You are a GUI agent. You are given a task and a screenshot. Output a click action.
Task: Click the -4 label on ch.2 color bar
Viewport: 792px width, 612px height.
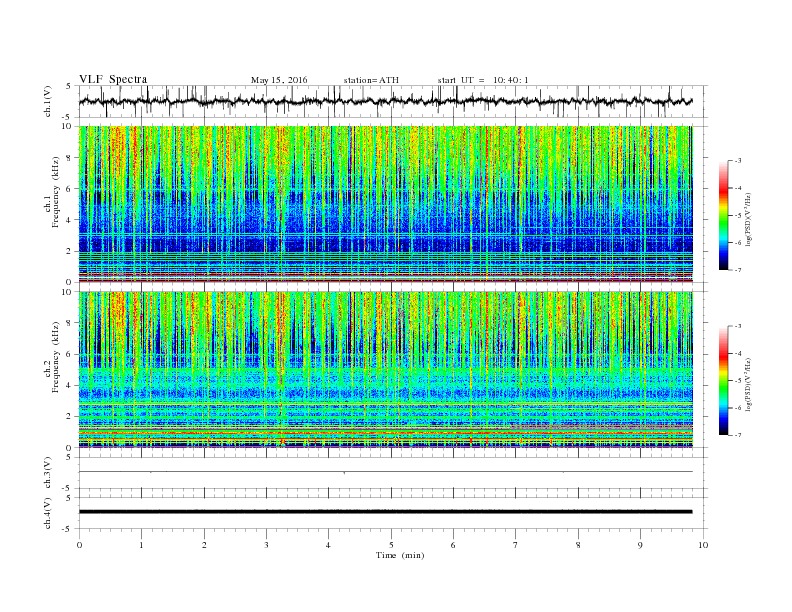click(738, 353)
